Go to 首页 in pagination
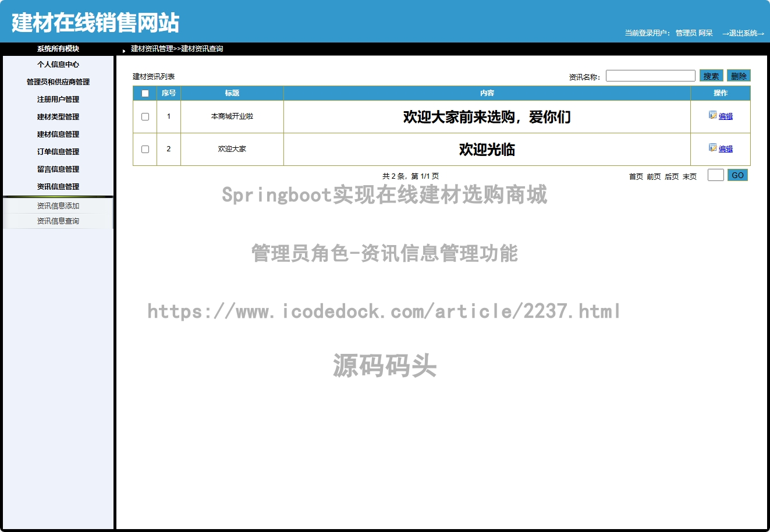Image resolution: width=770 pixels, height=532 pixels. (x=636, y=176)
